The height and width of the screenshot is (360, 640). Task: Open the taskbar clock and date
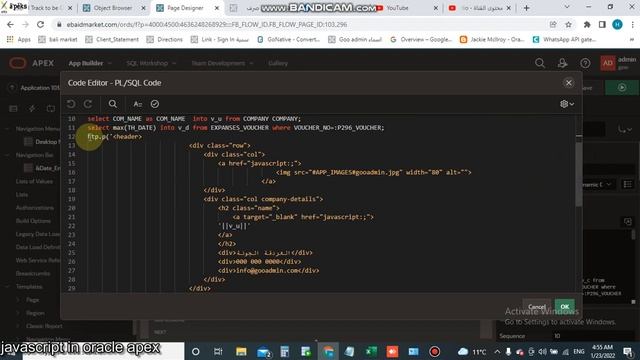tap(602, 351)
